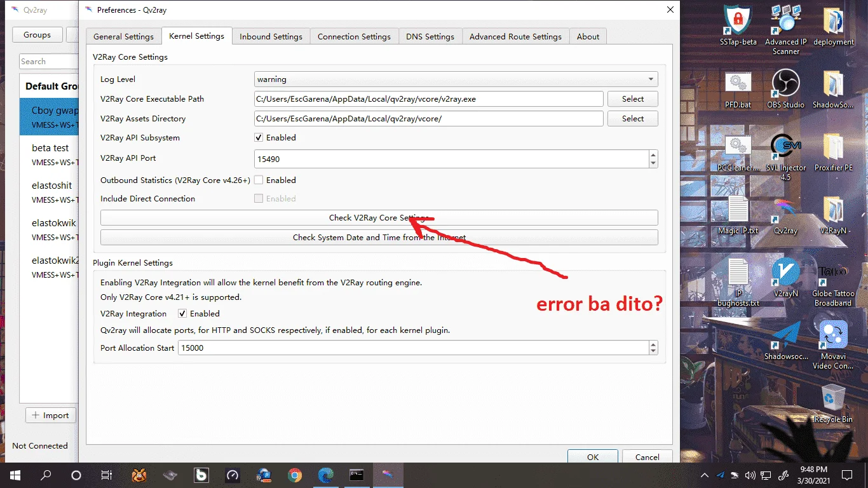Enable Outbound Statistics checkbox
868x488 pixels.
[x=259, y=180]
